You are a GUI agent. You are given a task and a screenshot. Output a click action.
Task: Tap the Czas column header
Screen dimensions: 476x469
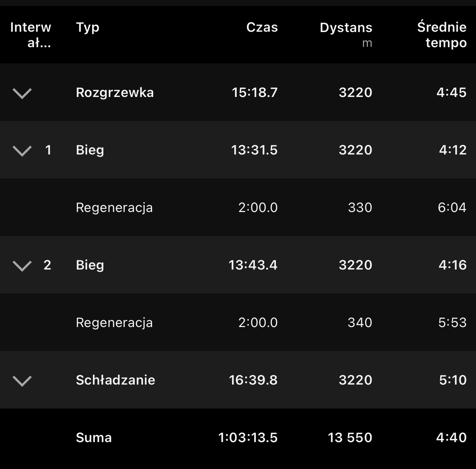pos(262,27)
